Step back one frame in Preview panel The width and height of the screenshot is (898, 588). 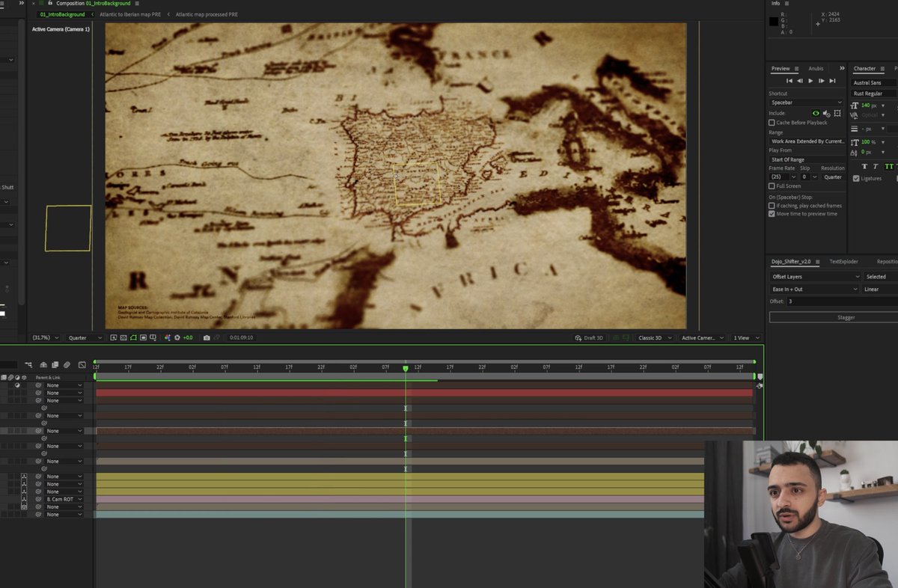pos(800,81)
